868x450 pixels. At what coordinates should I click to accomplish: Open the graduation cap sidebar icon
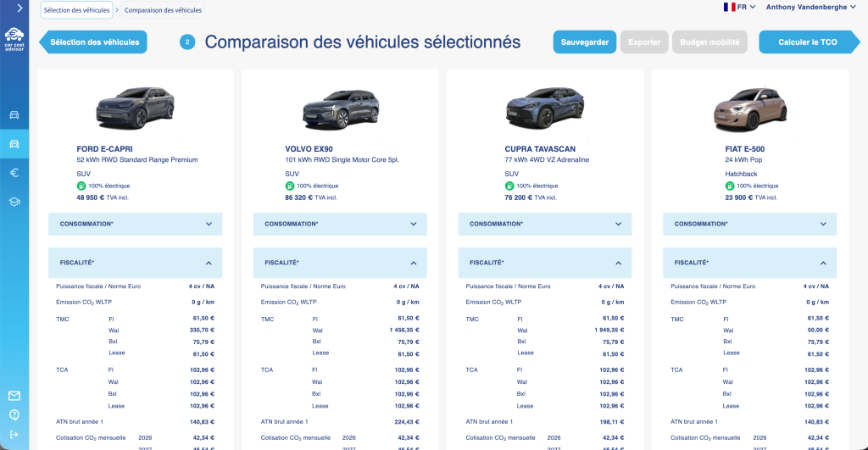(14, 202)
